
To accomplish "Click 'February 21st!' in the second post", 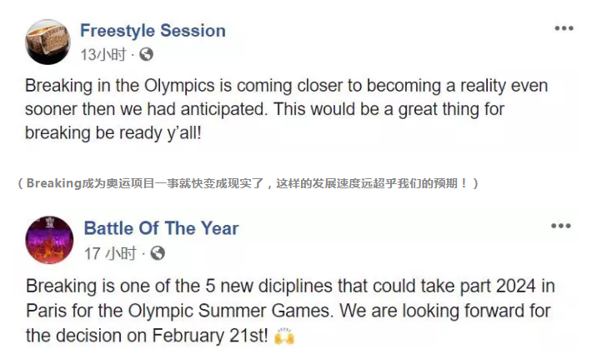I will 210,336.
